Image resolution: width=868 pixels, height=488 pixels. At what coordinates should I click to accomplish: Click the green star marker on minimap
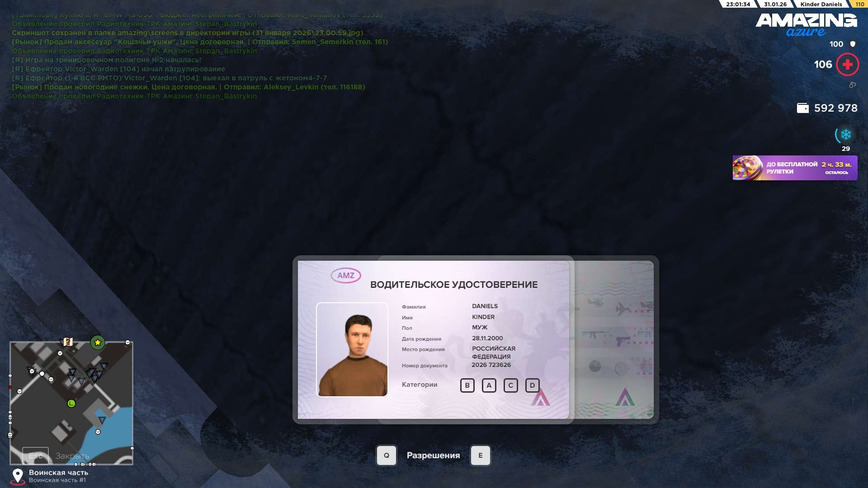click(x=98, y=343)
